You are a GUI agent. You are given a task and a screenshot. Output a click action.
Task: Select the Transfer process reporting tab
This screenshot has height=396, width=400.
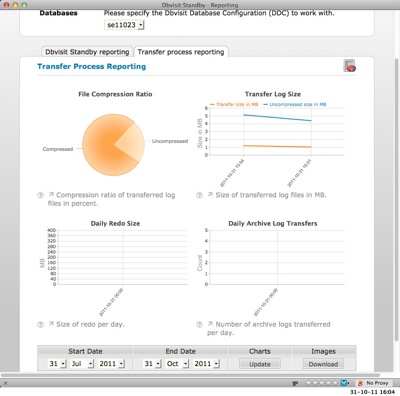tap(181, 52)
